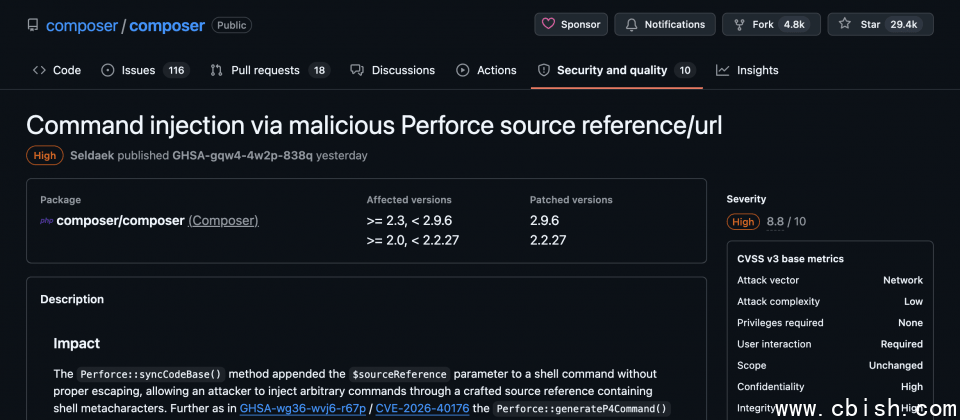Click the Security shield icon
Image resolution: width=960 pixels, height=420 pixels.
point(544,70)
